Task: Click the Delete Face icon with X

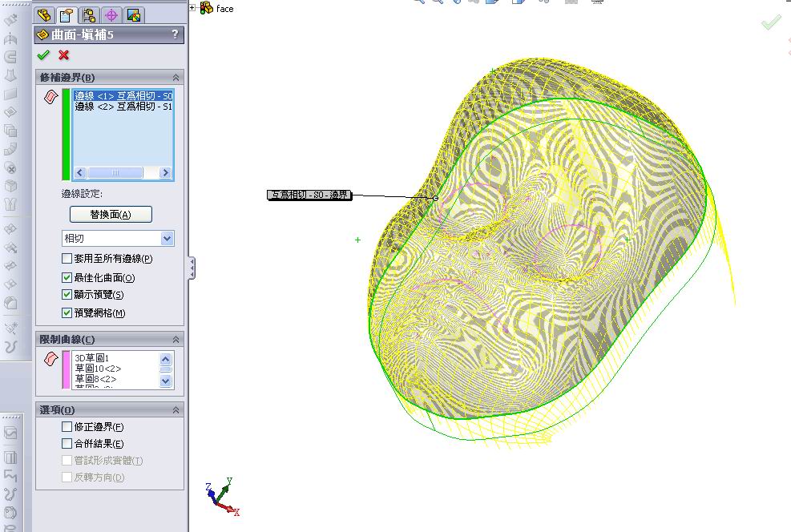Action: click(10, 167)
